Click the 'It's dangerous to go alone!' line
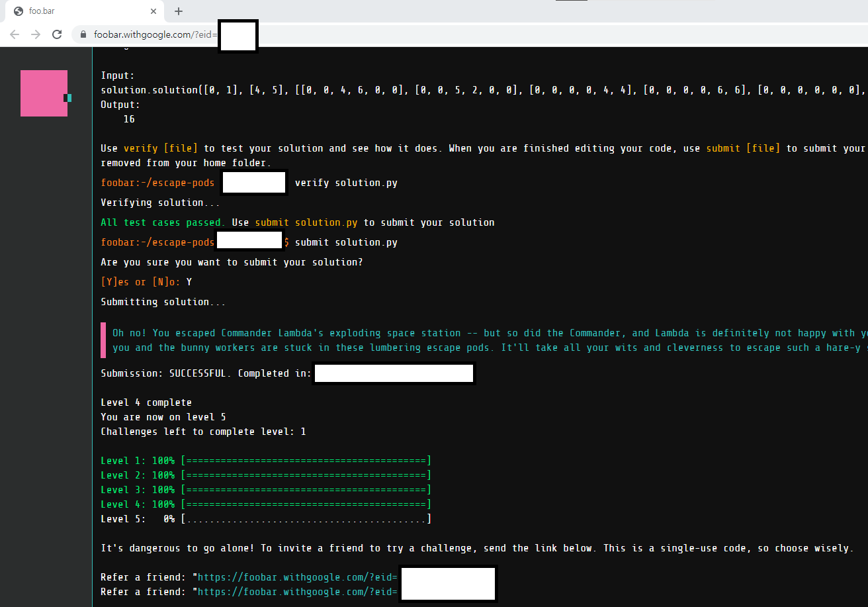The width and height of the screenshot is (868, 607). point(476,548)
